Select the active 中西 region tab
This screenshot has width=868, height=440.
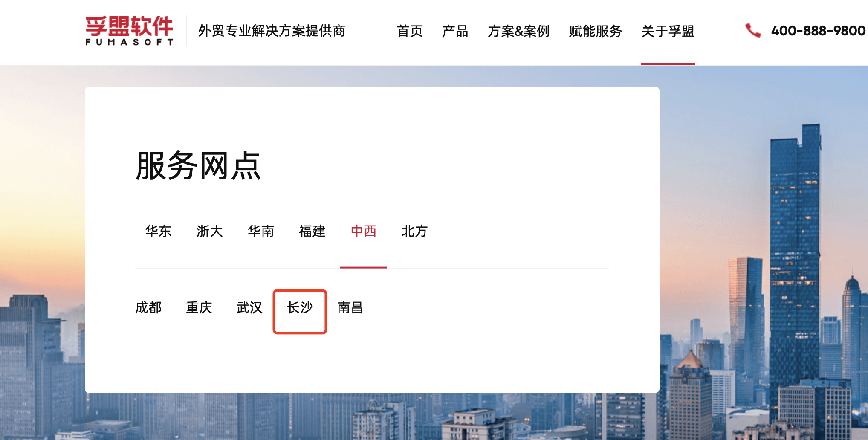click(x=363, y=231)
